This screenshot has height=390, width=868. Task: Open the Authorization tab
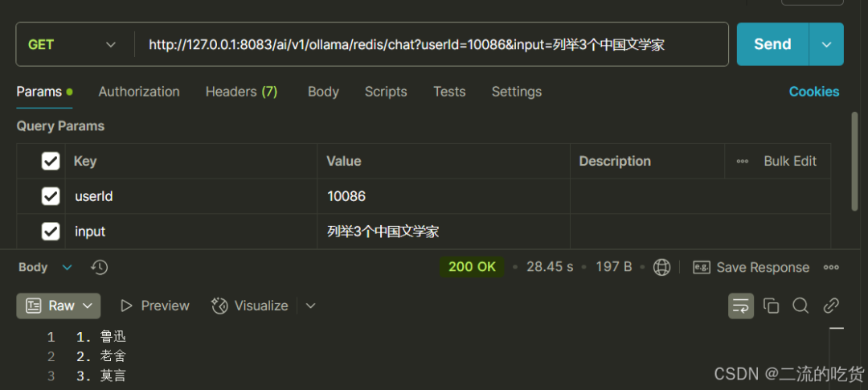click(139, 92)
